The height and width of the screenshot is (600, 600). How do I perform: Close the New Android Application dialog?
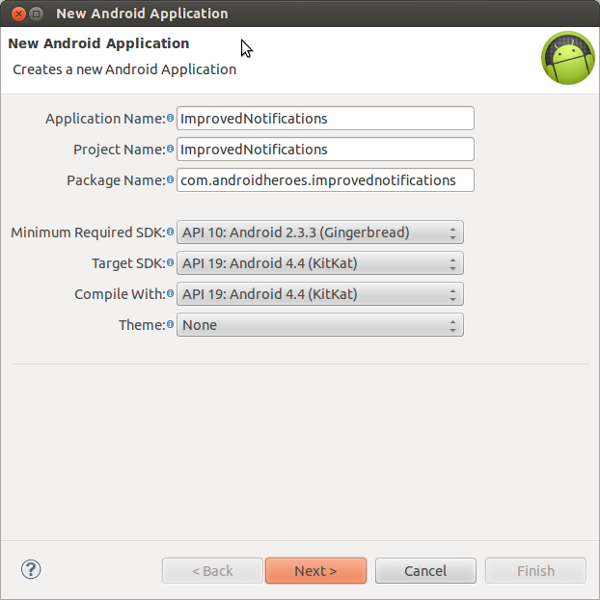point(18,14)
